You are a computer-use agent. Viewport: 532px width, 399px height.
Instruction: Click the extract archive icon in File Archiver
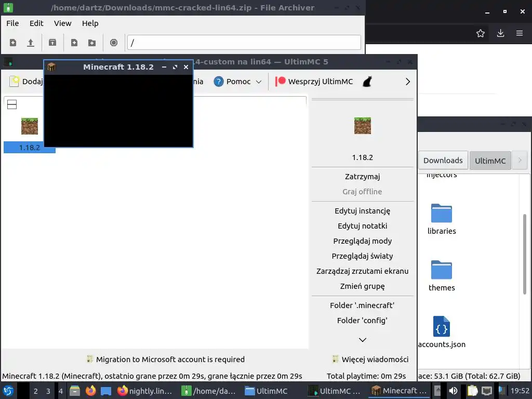(52, 43)
